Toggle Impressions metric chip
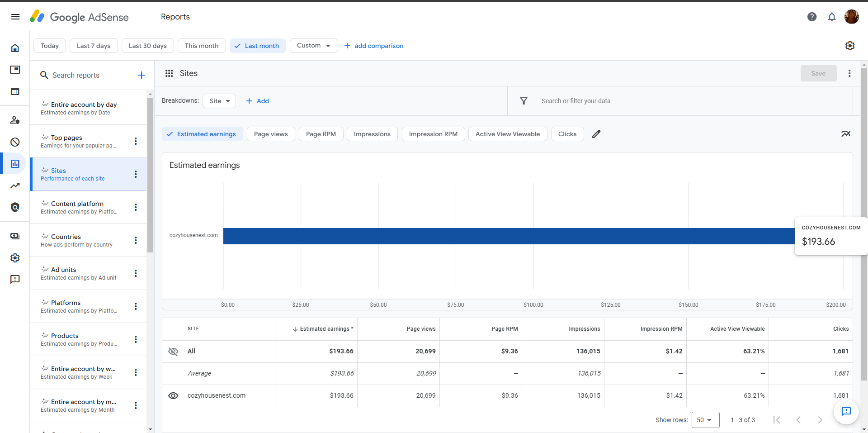868x433 pixels. coord(372,134)
